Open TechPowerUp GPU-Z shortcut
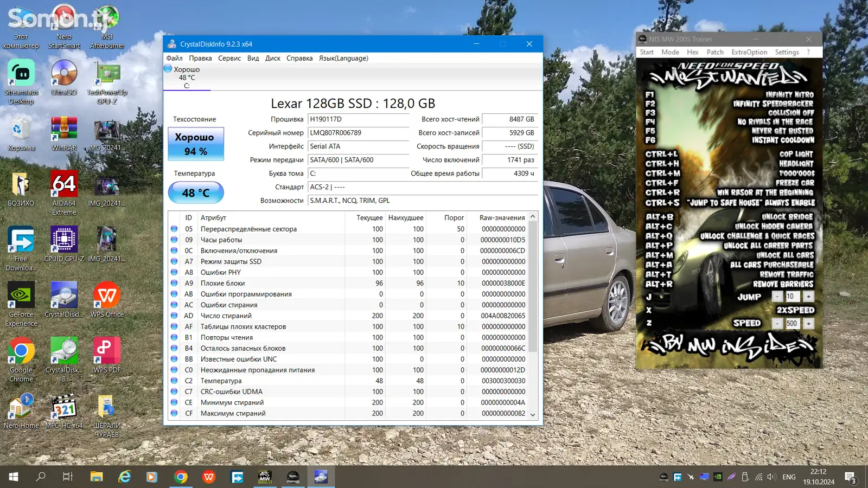The width and height of the screenshot is (868, 488). pos(107,81)
